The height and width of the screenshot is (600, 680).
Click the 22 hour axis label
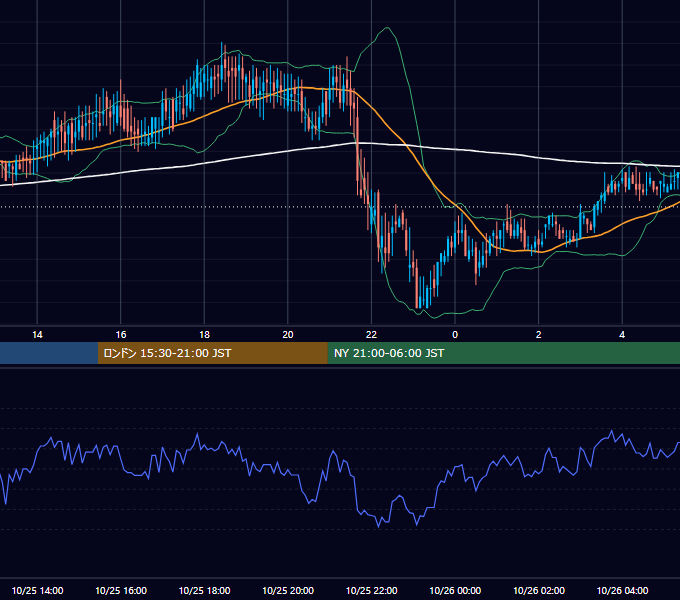tap(371, 335)
